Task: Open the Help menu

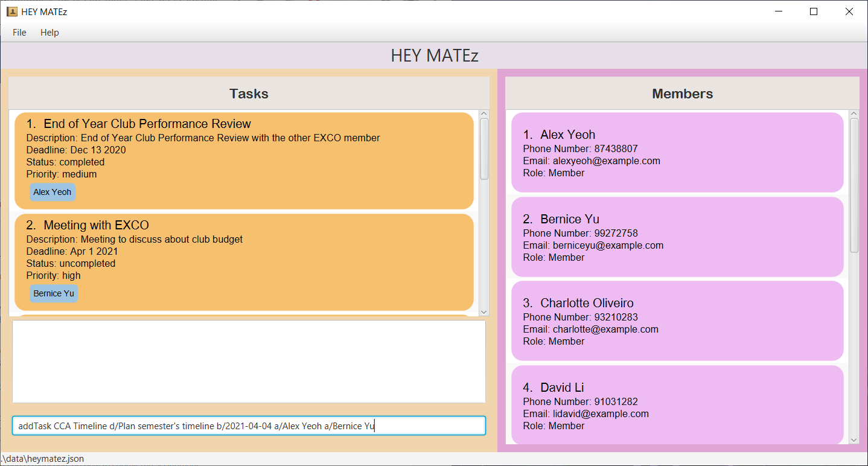Action: click(49, 33)
